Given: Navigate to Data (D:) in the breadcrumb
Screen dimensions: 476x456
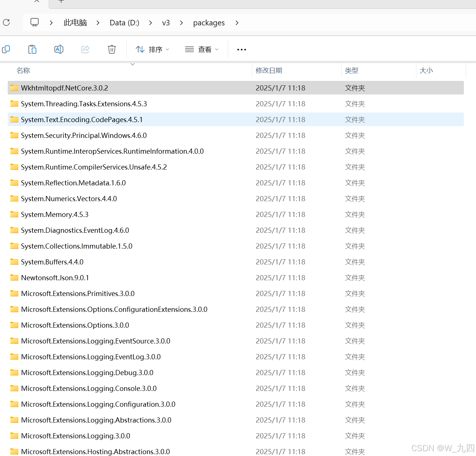Looking at the screenshot, I should (x=124, y=23).
